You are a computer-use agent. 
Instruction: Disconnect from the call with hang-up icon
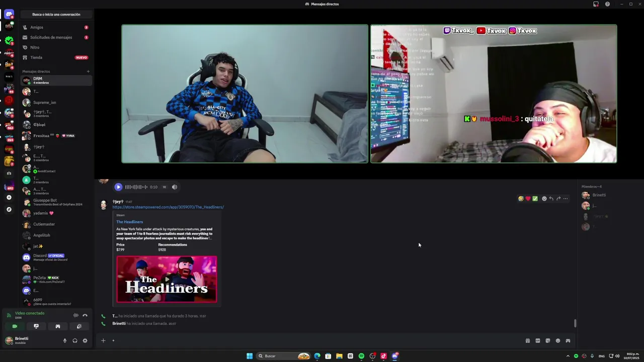[85, 315]
